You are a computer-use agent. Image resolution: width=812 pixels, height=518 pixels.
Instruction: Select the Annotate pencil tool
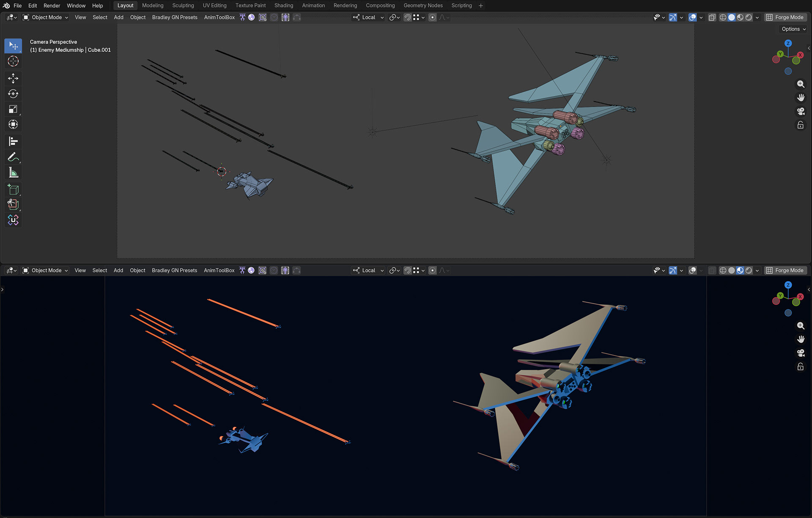tap(13, 157)
